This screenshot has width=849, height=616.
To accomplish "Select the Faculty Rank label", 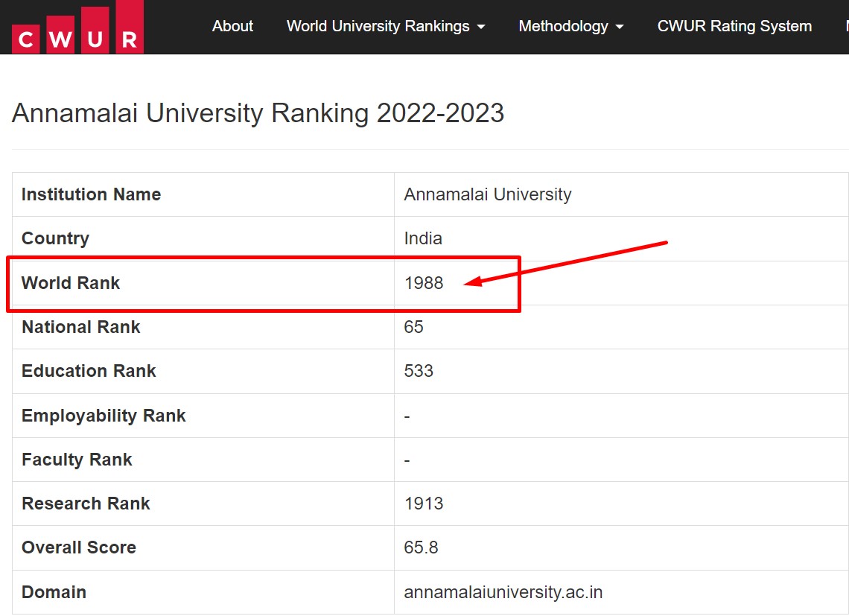I will pyautogui.click(x=77, y=460).
